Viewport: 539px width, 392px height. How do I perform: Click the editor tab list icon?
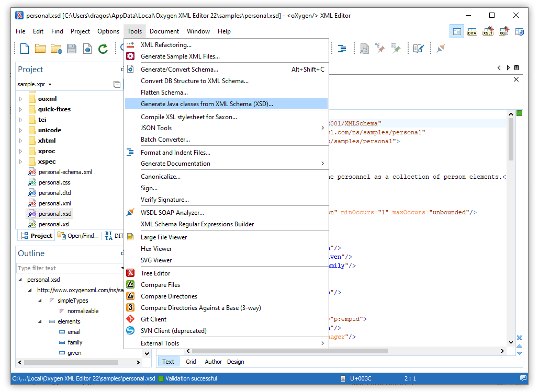tap(516, 67)
